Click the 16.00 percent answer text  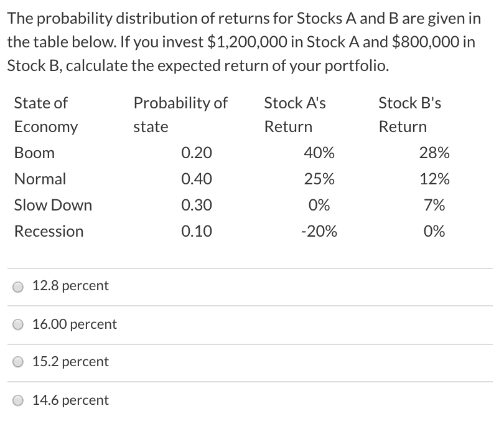pyautogui.click(x=75, y=324)
